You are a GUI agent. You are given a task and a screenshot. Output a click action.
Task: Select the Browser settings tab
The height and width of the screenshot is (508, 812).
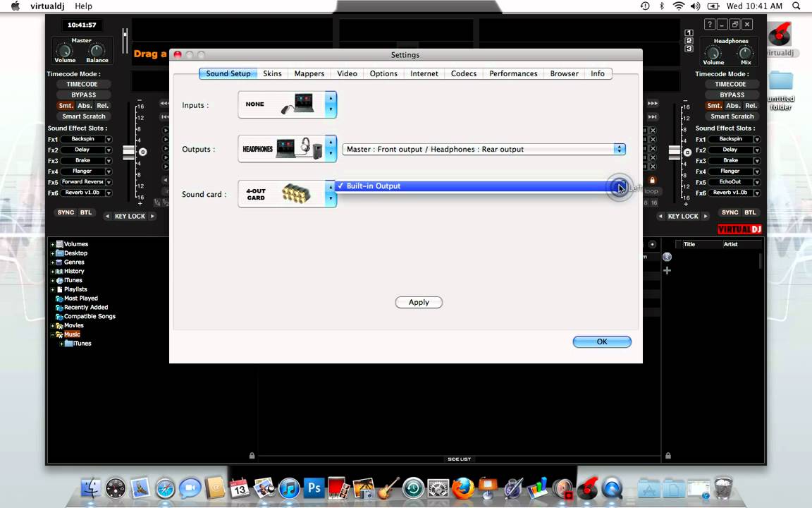click(x=564, y=73)
